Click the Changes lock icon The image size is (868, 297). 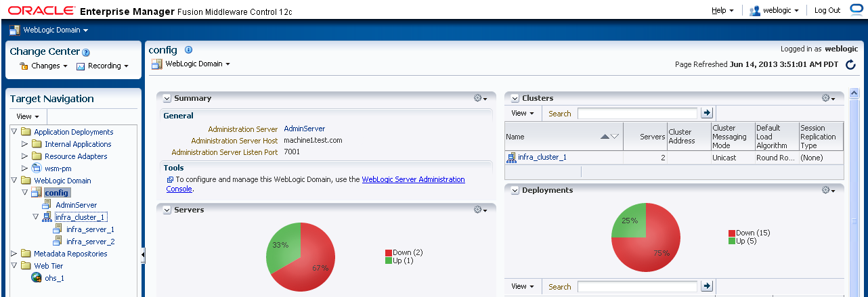[x=24, y=66]
